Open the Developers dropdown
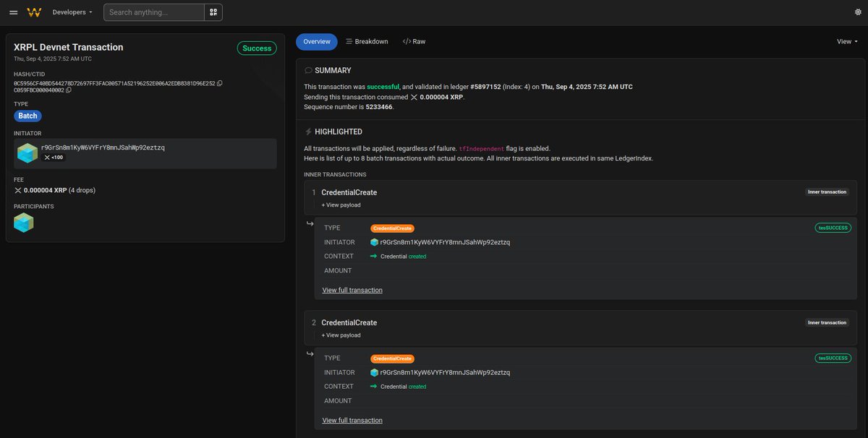868x438 pixels. pyautogui.click(x=72, y=12)
